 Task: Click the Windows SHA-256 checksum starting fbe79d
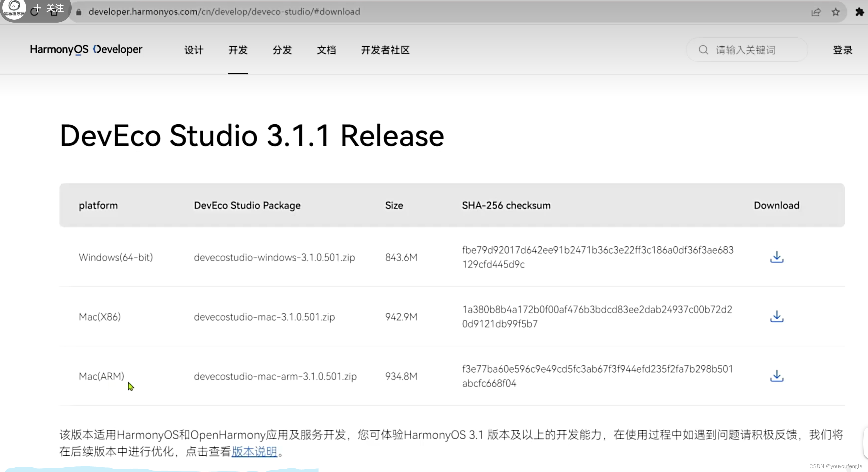pyautogui.click(x=597, y=257)
